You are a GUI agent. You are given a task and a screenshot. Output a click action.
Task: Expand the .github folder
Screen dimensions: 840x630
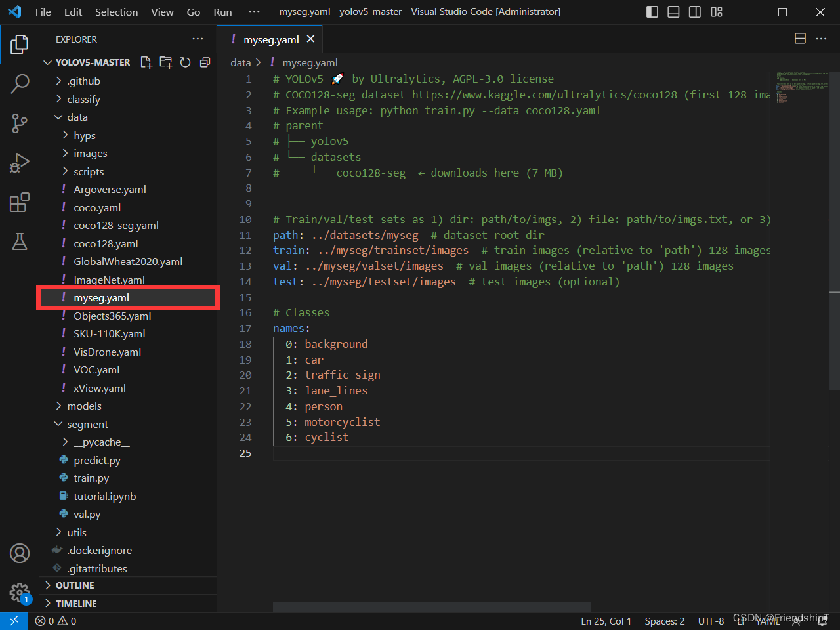128,81
